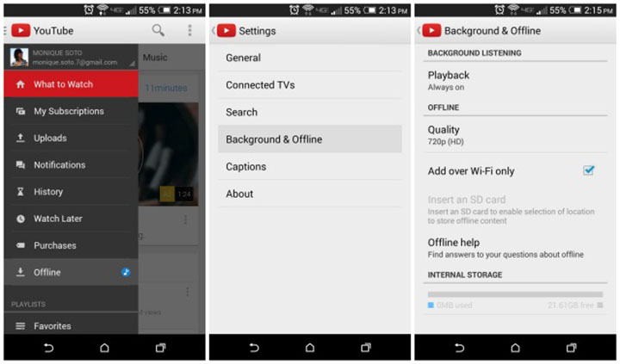Image resolution: width=620 pixels, height=364 pixels.
Task: Open the Favorites playlist
Action: pyautogui.click(x=71, y=326)
